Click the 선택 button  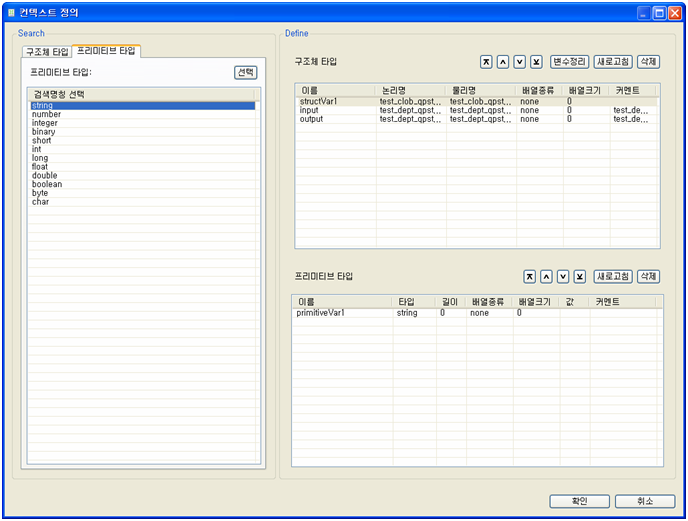pyautogui.click(x=246, y=72)
